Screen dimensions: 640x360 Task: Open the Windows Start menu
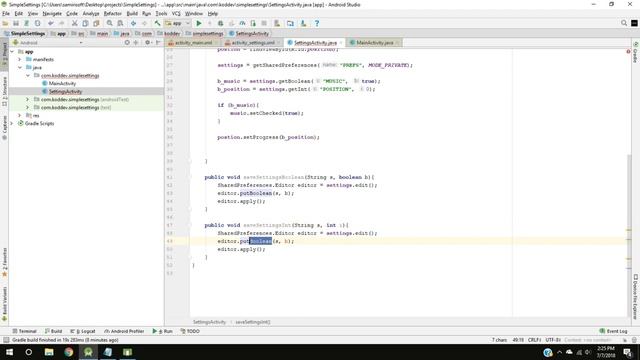(9, 352)
